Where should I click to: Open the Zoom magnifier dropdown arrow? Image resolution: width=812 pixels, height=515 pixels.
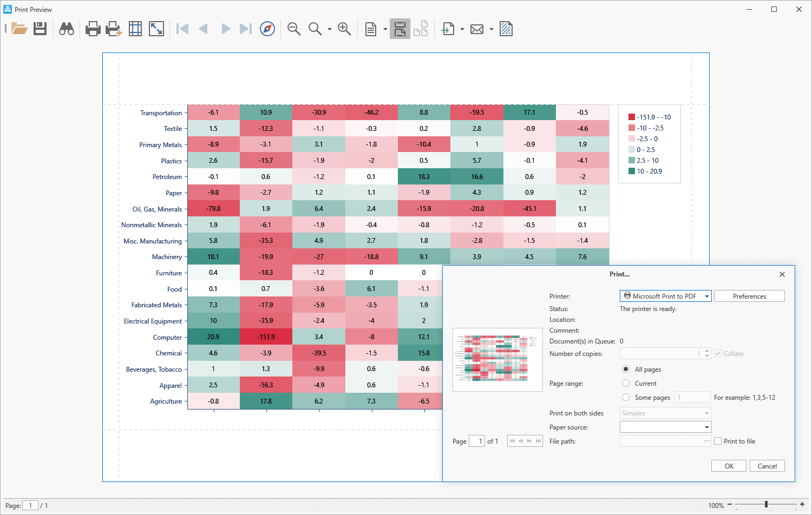(x=329, y=29)
